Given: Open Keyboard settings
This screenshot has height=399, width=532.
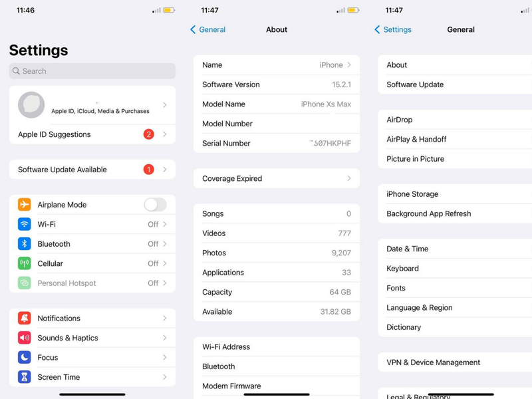Looking at the screenshot, I should pyautogui.click(x=455, y=269).
